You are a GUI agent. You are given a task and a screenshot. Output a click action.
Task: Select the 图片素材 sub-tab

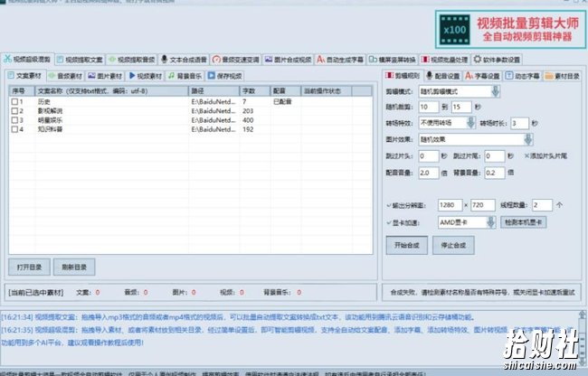pos(105,76)
